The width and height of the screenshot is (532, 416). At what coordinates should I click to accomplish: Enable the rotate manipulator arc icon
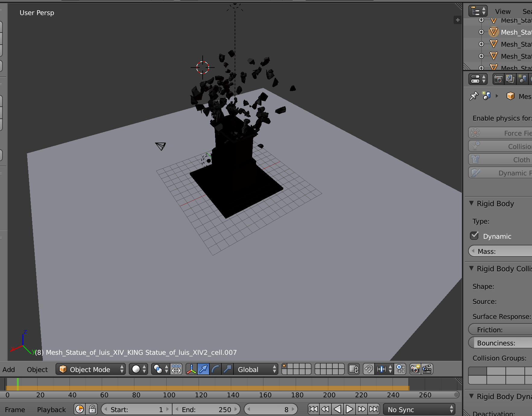pyautogui.click(x=215, y=369)
